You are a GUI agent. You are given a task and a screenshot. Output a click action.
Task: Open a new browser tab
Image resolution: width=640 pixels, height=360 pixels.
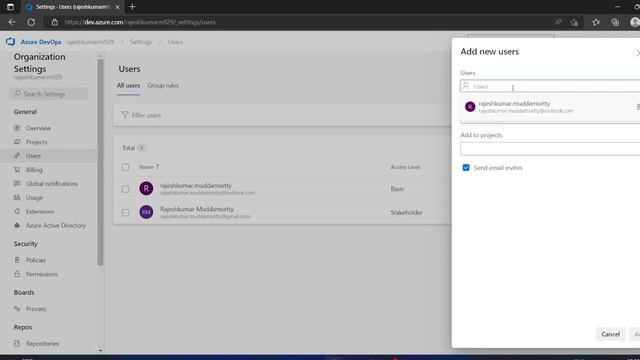click(132, 7)
